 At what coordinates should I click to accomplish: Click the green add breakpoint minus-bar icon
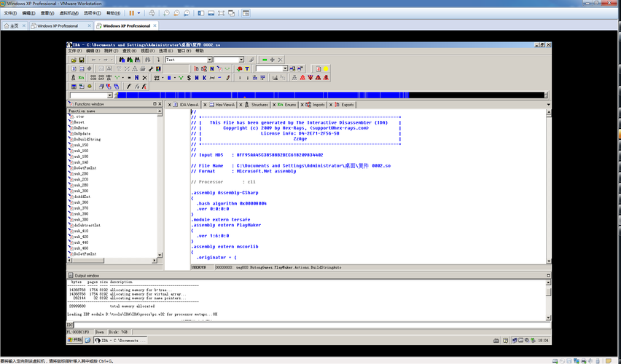(265, 60)
